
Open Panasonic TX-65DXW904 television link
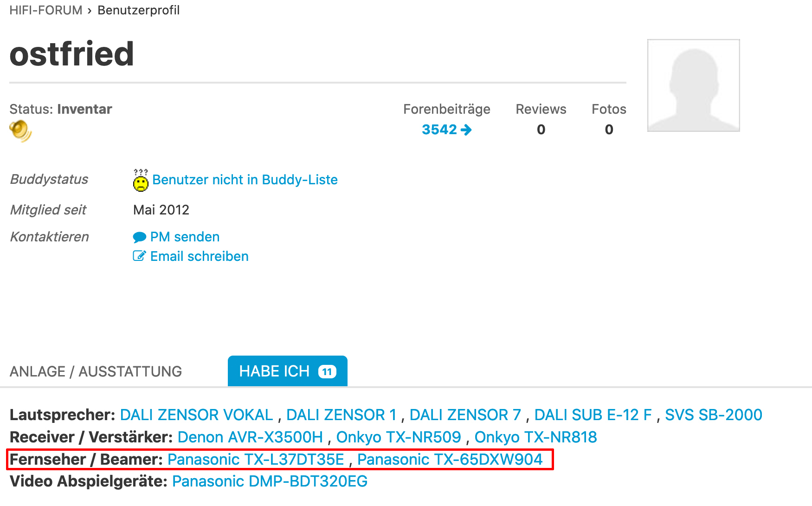(x=450, y=459)
